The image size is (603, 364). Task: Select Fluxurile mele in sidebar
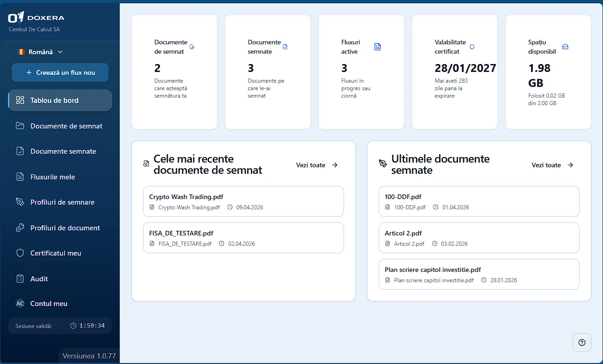60,177
